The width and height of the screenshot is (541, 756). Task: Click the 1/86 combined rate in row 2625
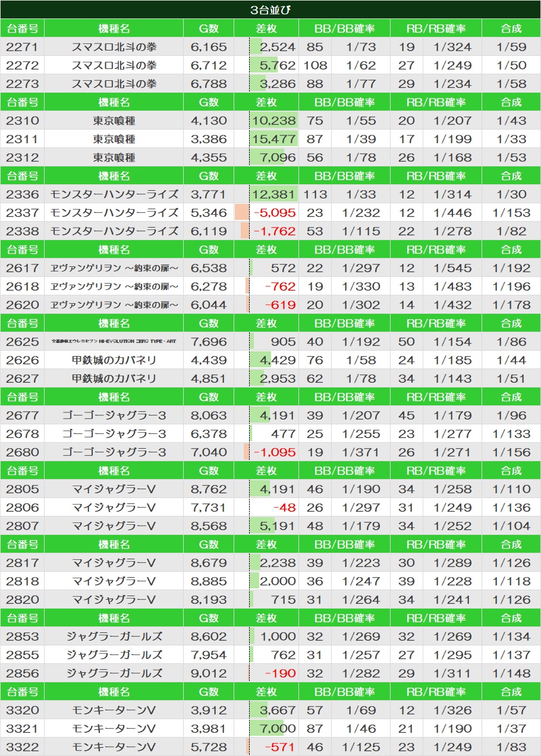point(511,342)
